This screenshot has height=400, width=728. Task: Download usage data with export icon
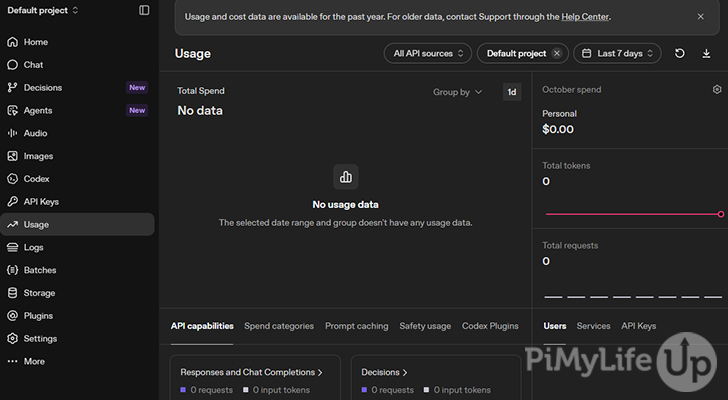706,53
